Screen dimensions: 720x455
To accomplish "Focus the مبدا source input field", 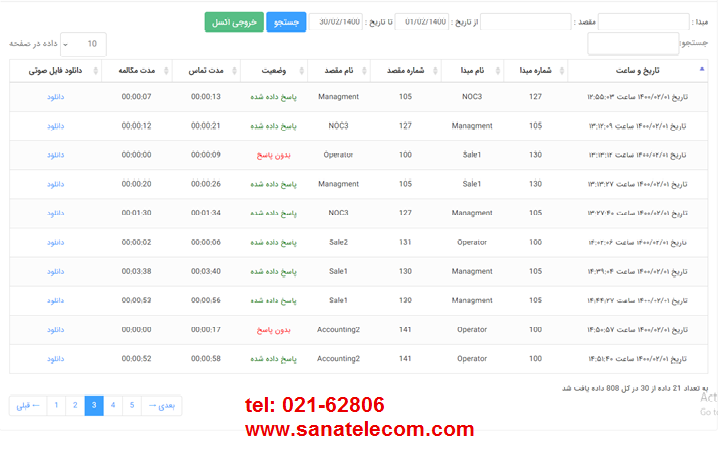I will pyautogui.click(x=644, y=22).
